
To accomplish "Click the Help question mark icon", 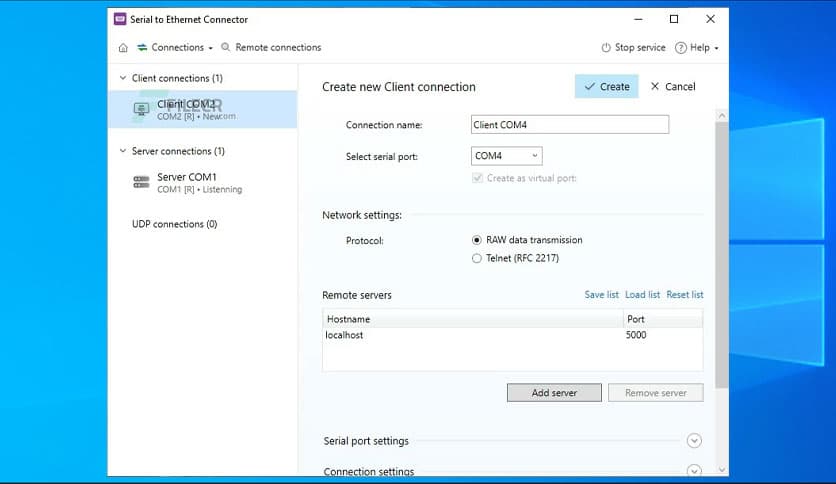I will [x=681, y=47].
